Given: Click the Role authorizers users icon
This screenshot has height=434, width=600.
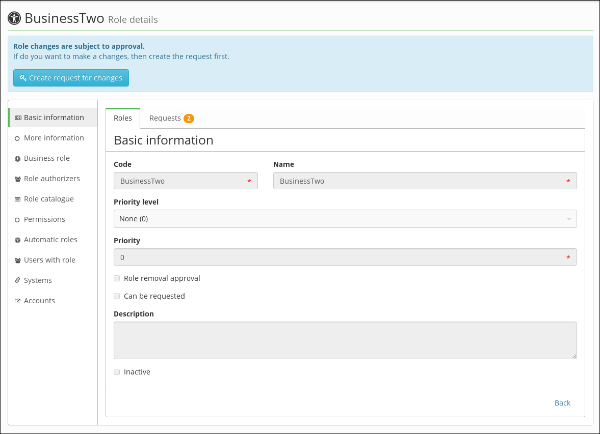Looking at the screenshot, I should point(18,179).
